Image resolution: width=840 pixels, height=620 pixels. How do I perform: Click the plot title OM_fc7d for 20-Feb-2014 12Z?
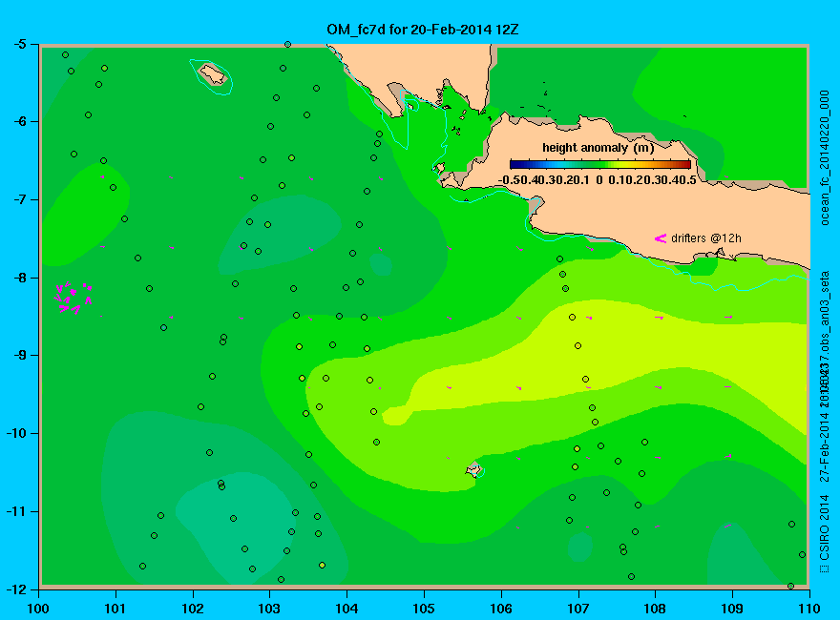pos(422,30)
